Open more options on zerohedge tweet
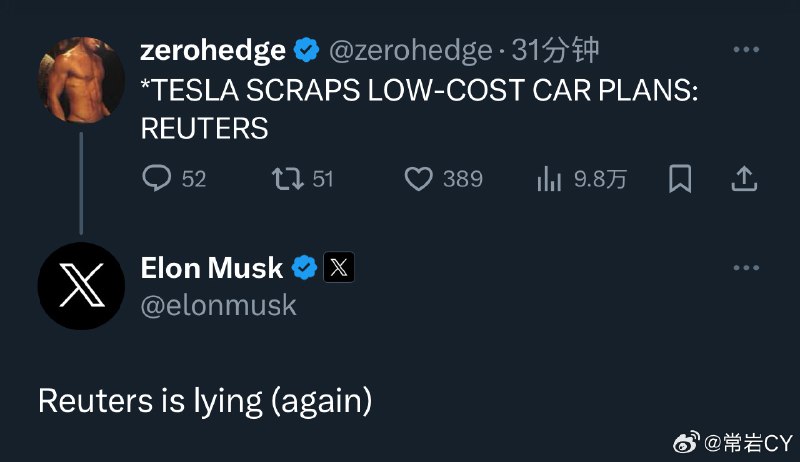This screenshot has width=800, height=462. point(746,49)
